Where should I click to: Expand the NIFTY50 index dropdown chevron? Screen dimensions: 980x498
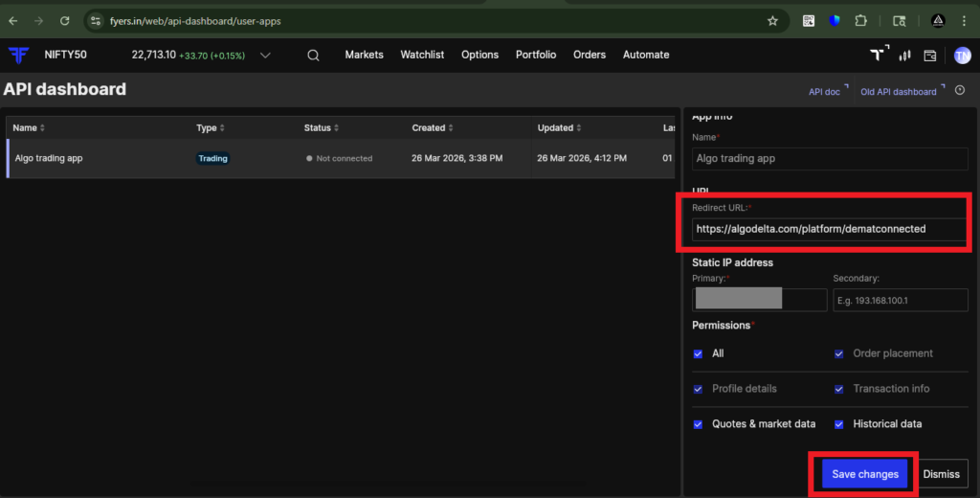[x=265, y=56]
